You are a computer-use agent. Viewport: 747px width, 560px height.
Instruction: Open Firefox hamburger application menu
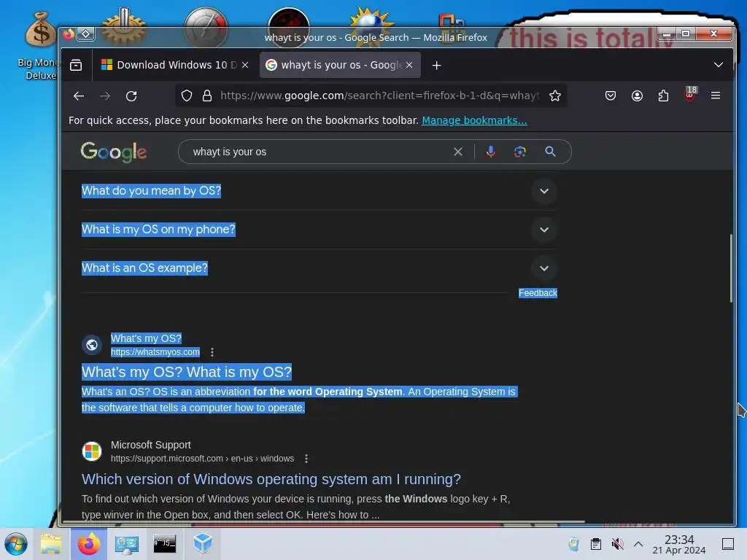click(x=716, y=96)
